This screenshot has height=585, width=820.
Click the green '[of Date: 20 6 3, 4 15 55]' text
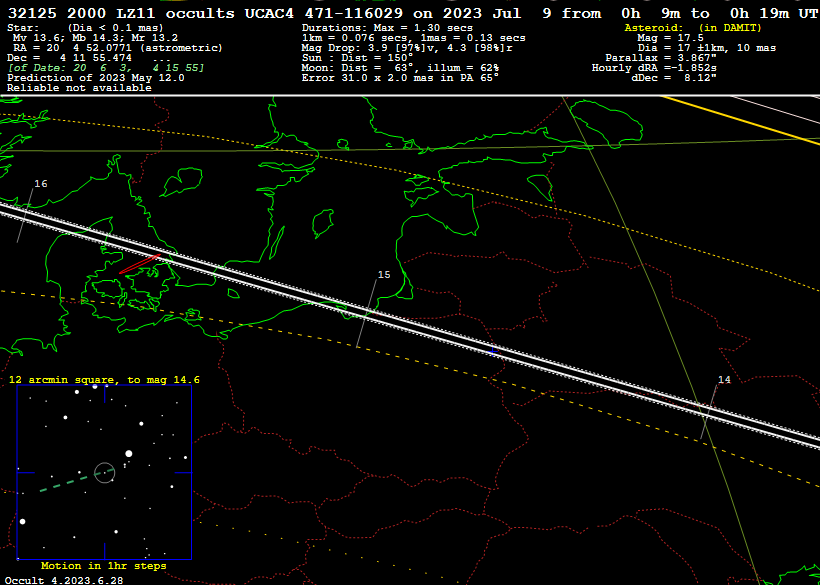pos(106,68)
